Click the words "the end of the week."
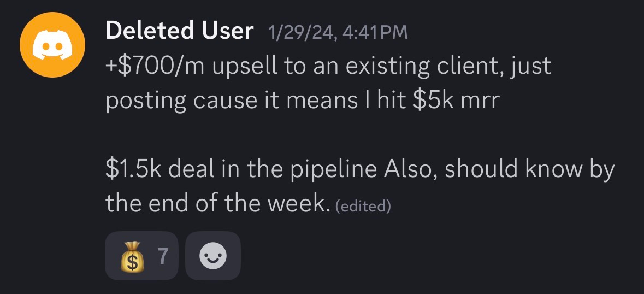The height and width of the screenshot is (294, 644). [218, 203]
